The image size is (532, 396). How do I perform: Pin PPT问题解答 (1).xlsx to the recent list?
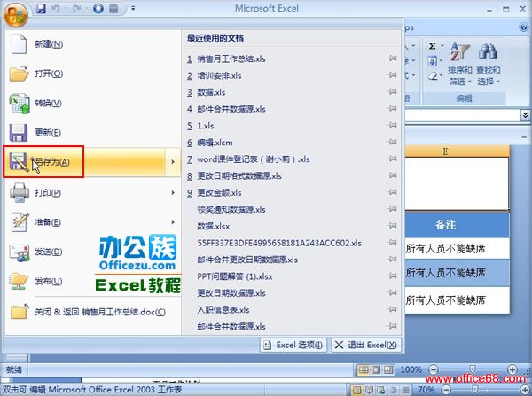click(x=392, y=276)
